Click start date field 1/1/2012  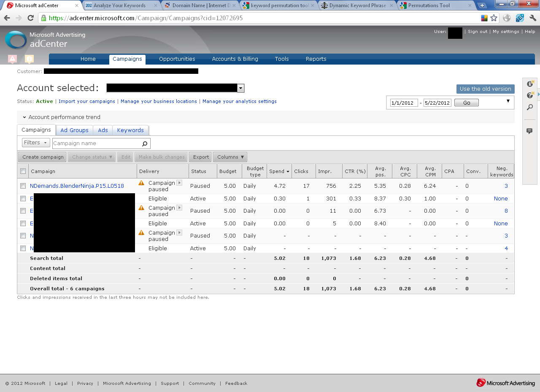tap(404, 103)
